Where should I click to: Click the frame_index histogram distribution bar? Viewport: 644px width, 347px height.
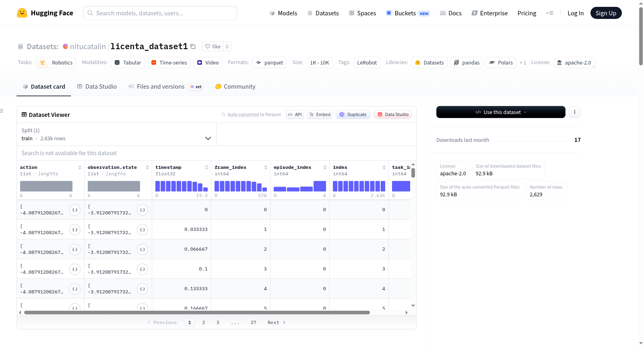pyautogui.click(x=241, y=186)
